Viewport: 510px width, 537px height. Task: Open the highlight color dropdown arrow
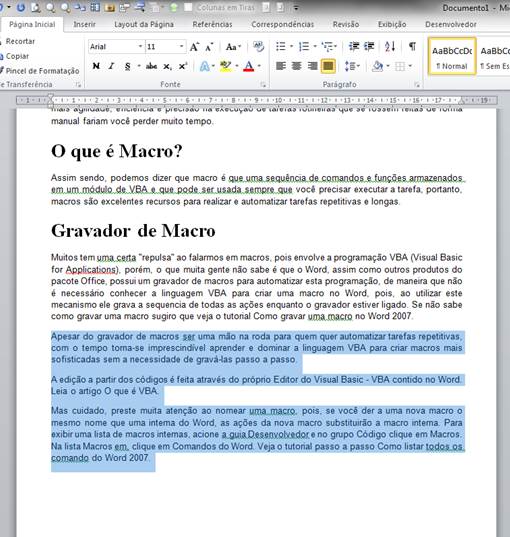[x=236, y=66]
